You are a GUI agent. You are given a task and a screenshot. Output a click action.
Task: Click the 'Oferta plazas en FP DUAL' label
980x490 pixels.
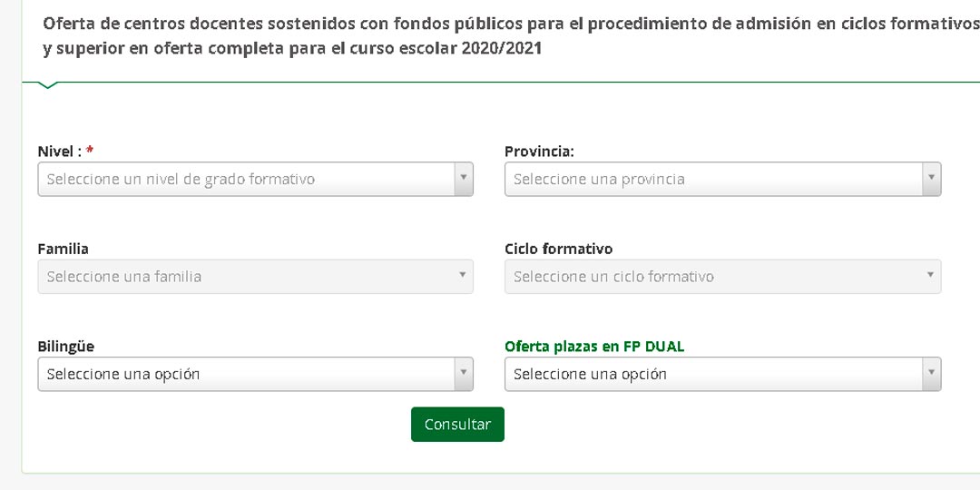(594, 347)
